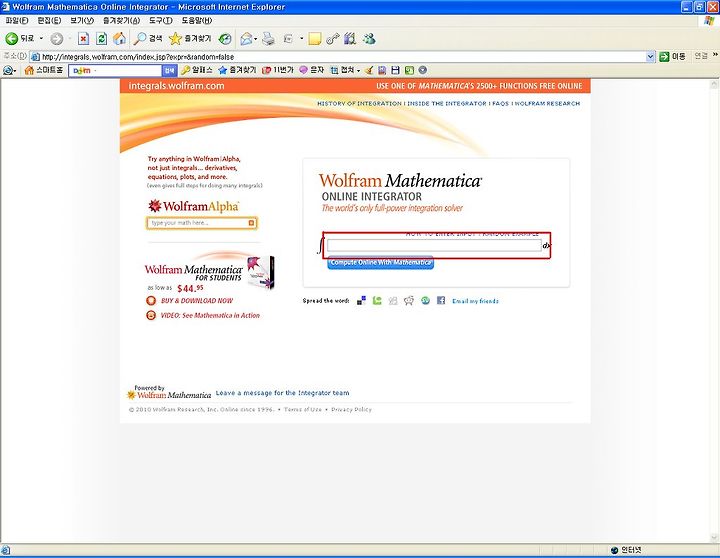Open the 캡처 capture toolbar dropdown
This screenshot has height=558, width=720.
click(x=345, y=70)
